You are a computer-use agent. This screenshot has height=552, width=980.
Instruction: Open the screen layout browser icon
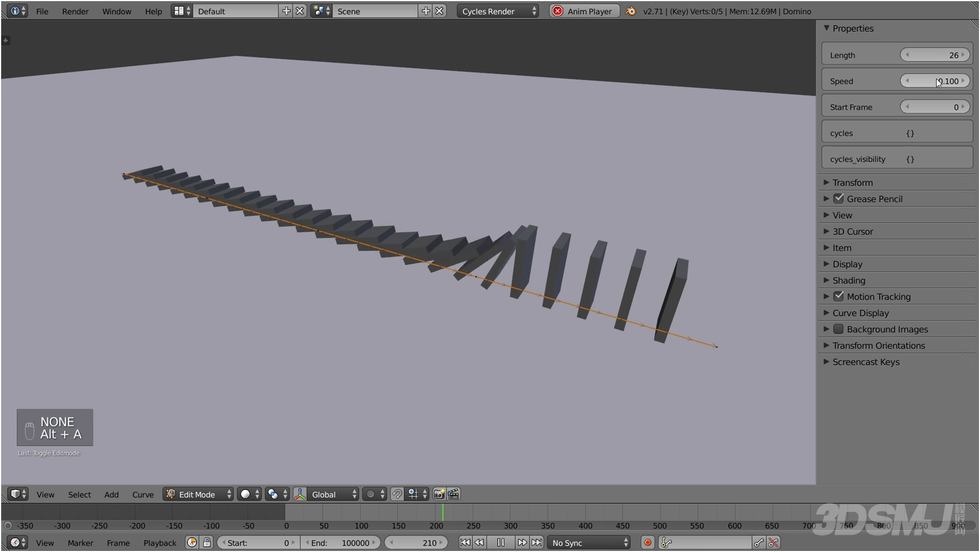pyautogui.click(x=182, y=11)
